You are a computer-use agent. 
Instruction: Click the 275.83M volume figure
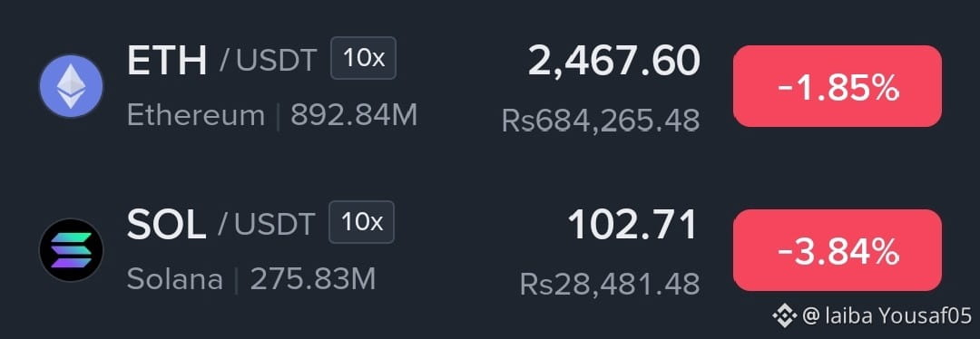tap(313, 279)
